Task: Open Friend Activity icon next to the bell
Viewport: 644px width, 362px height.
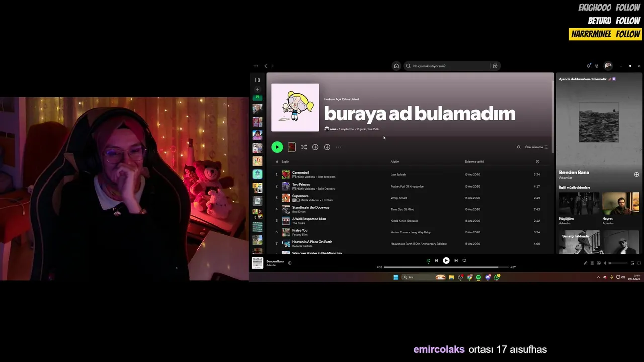Action: [x=597, y=66]
